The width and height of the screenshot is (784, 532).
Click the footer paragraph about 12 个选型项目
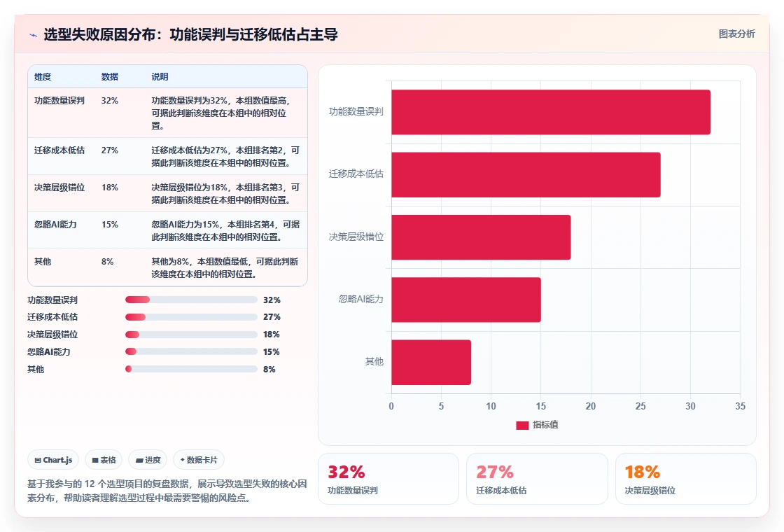pos(167,491)
